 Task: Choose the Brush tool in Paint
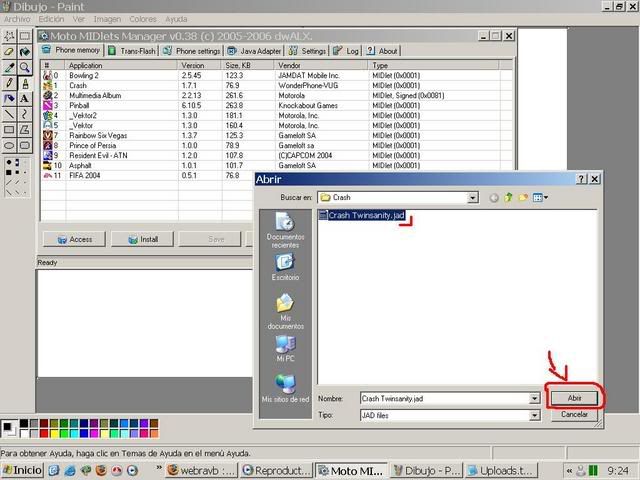pos(24,83)
